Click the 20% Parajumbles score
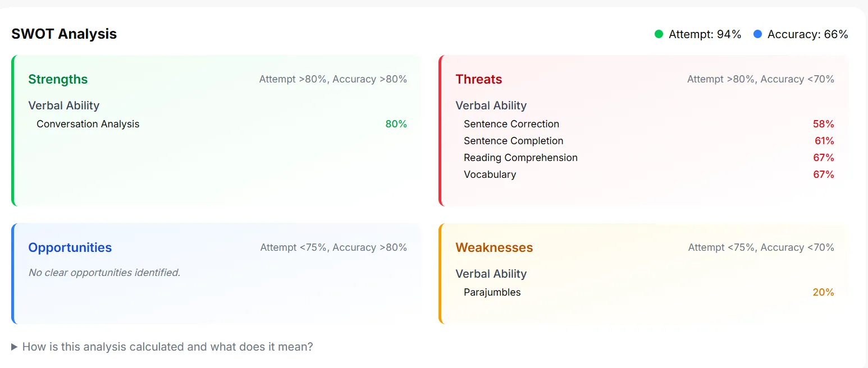868x368 pixels. pyautogui.click(x=823, y=292)
